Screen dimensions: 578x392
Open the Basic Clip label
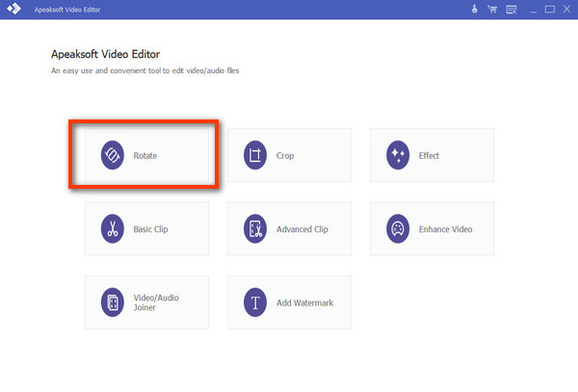click(x=150, y=229)
